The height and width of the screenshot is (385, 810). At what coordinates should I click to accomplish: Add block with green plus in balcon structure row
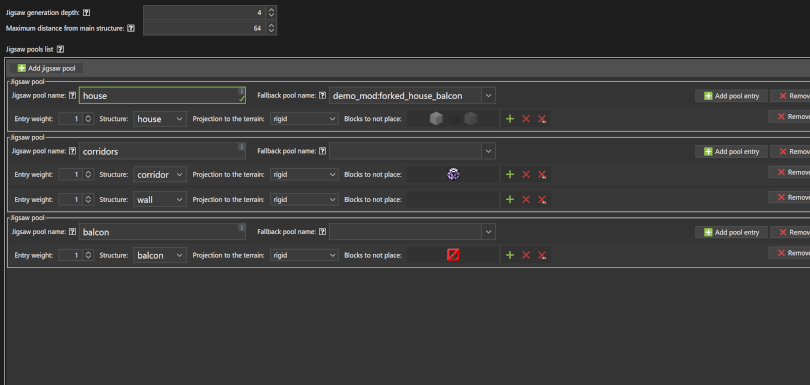pyautogui.click(x=510, y=255)
